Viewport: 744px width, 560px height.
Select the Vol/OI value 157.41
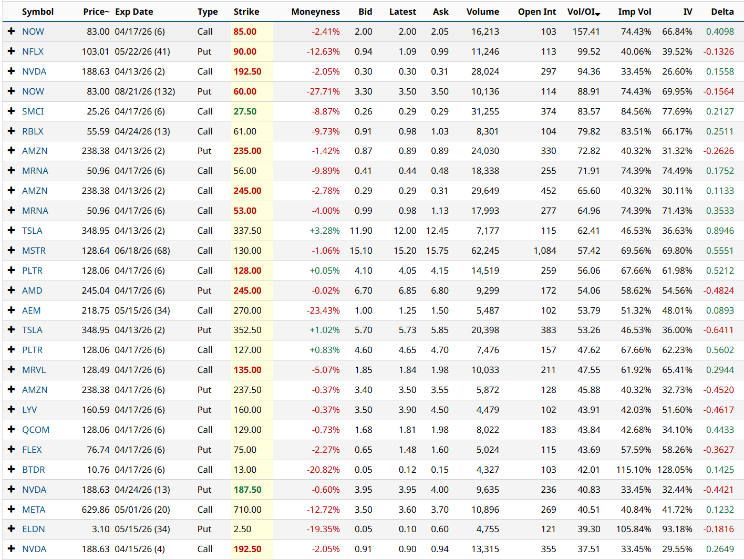pyautogui.click(x=586, y=32)
